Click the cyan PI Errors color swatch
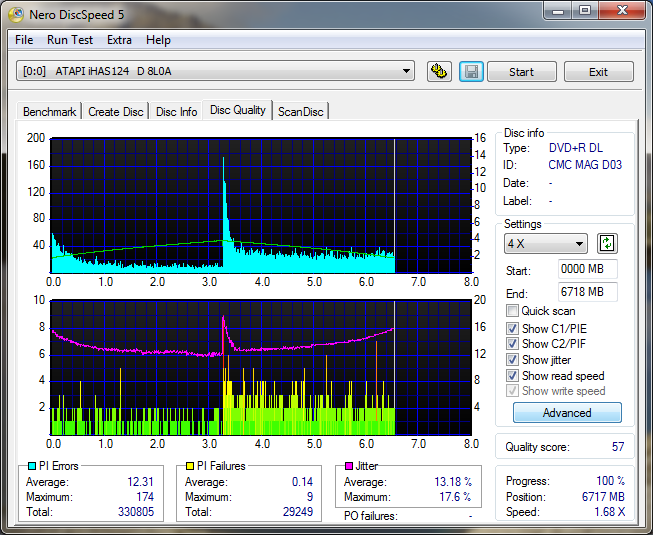 (32, 465)
